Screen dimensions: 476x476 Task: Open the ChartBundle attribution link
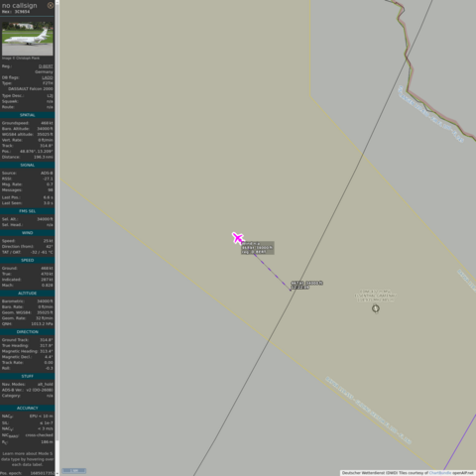[439, 473]
